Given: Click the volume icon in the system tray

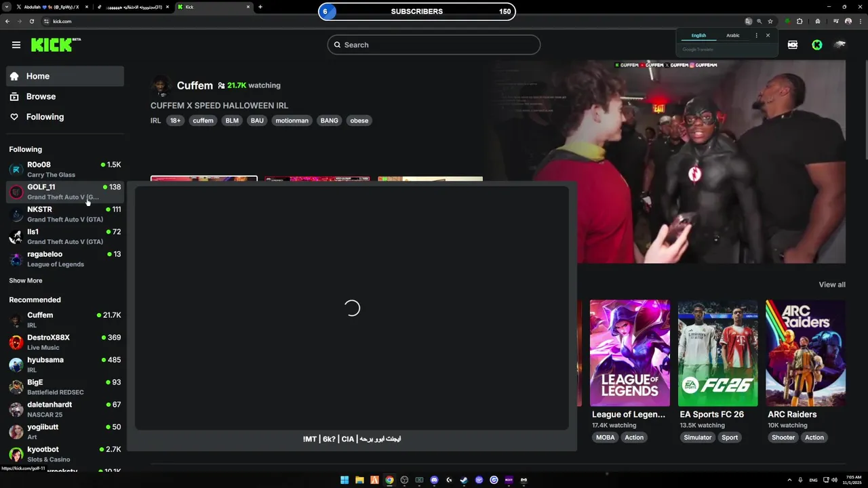Looking at the screenshot, I should click(x=834, y=480).
